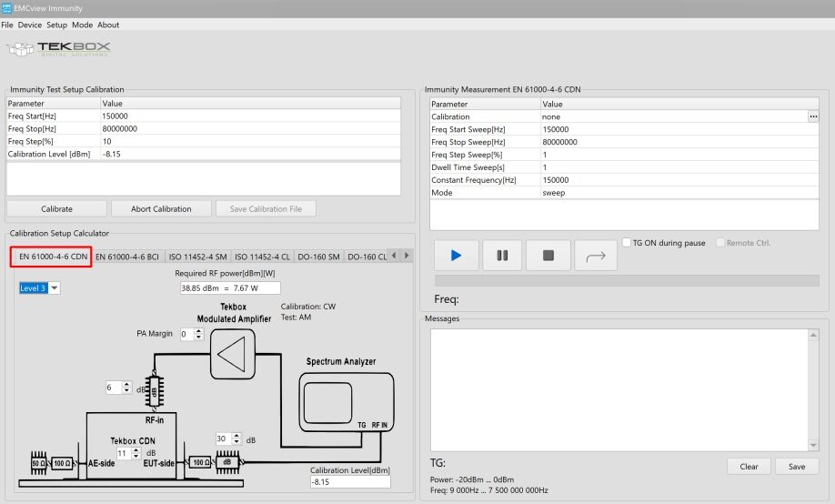This screenshot has height=504, width=835.
Task: Open the Setup menu
Action: 56,25
